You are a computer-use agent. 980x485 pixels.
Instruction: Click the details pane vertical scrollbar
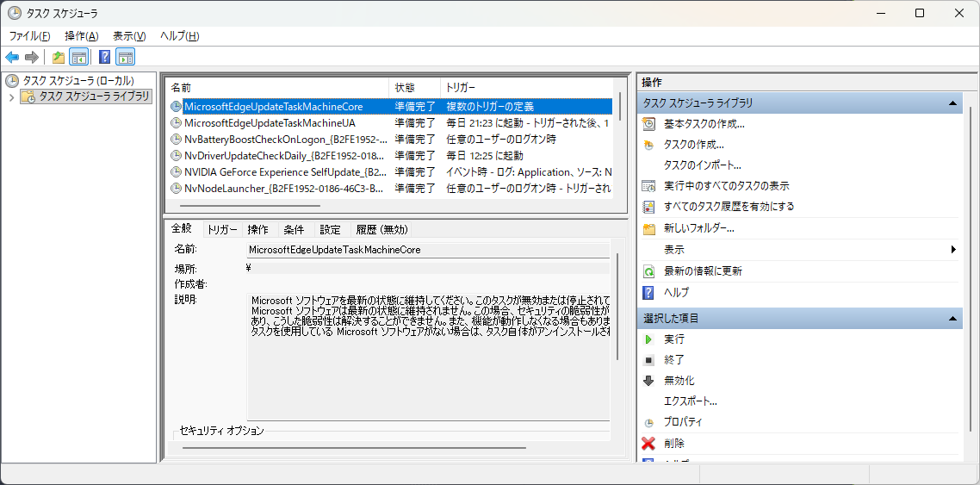tap(618, 307)
